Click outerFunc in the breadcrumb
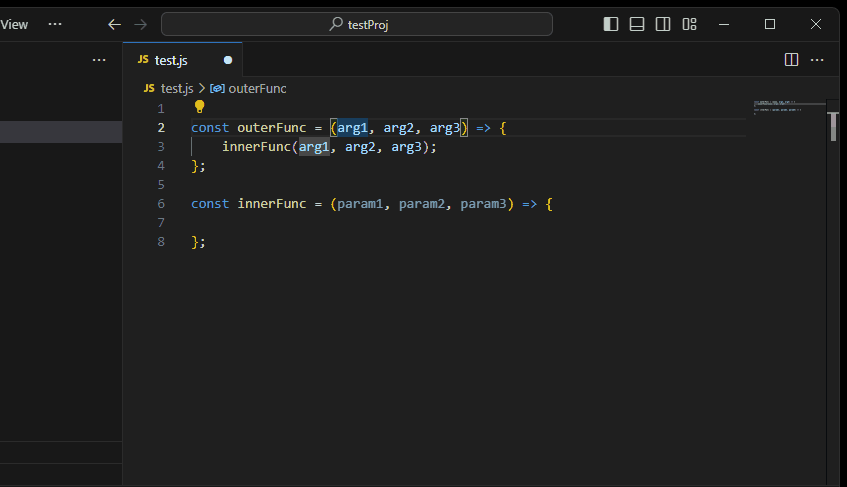 [x=257, y=89]
